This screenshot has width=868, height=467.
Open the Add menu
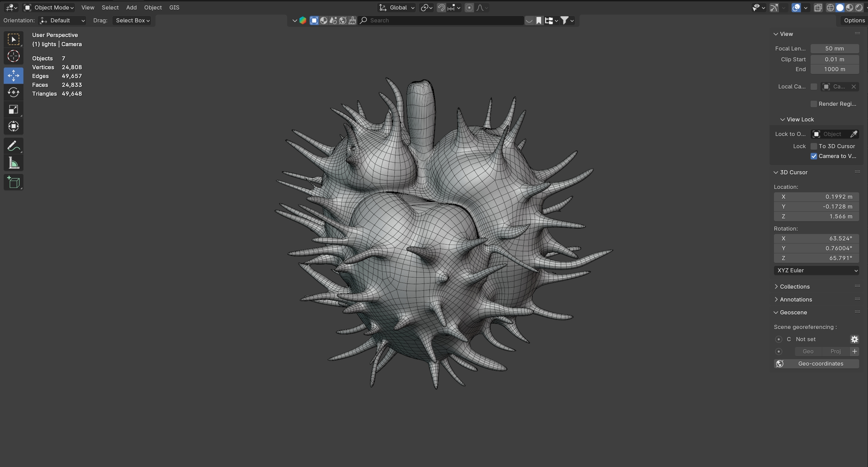point(131,7)
